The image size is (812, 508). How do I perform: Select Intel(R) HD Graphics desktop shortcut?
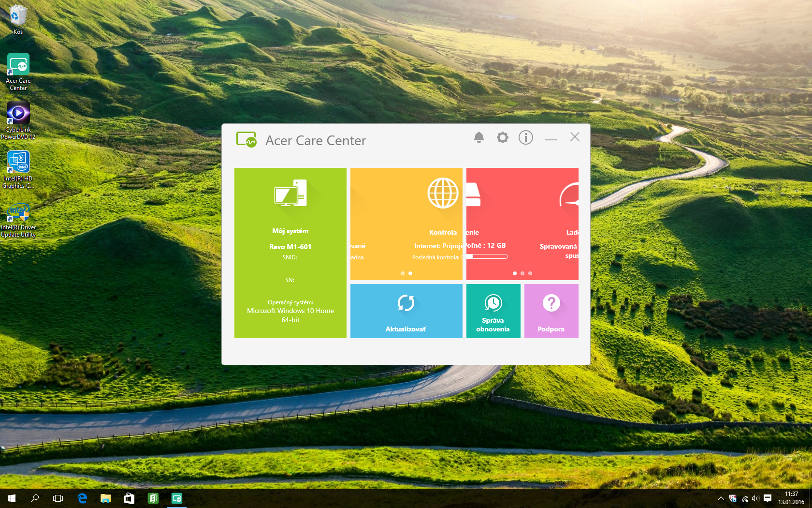18,170
